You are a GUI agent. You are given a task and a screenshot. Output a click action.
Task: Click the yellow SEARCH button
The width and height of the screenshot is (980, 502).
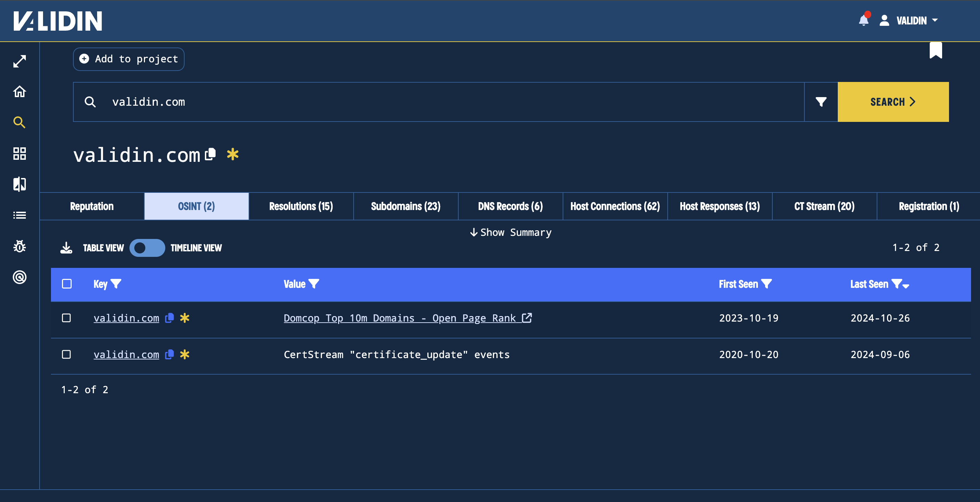pyautogui.click(x=893, y=102)
